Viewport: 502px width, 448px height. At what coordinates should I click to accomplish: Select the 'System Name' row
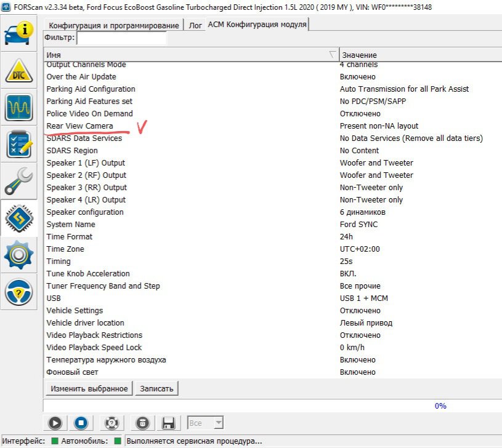coord(273,225)
